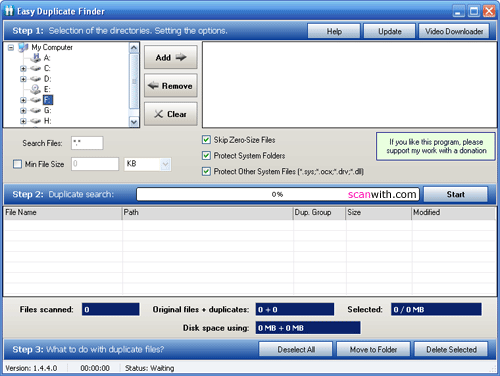Click scroll up arrow in drive tree
The image size is (500, 376).
point(134,48)
